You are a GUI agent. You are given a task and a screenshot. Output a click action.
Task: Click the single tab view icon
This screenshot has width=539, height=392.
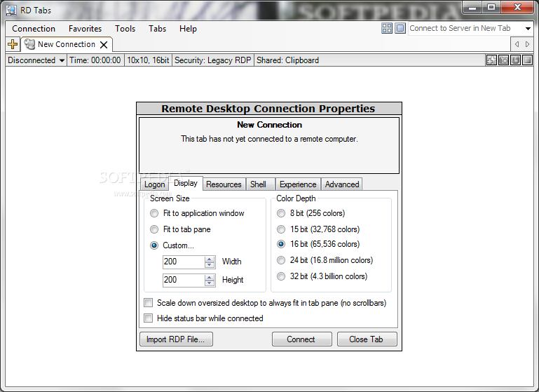point(400,28)
